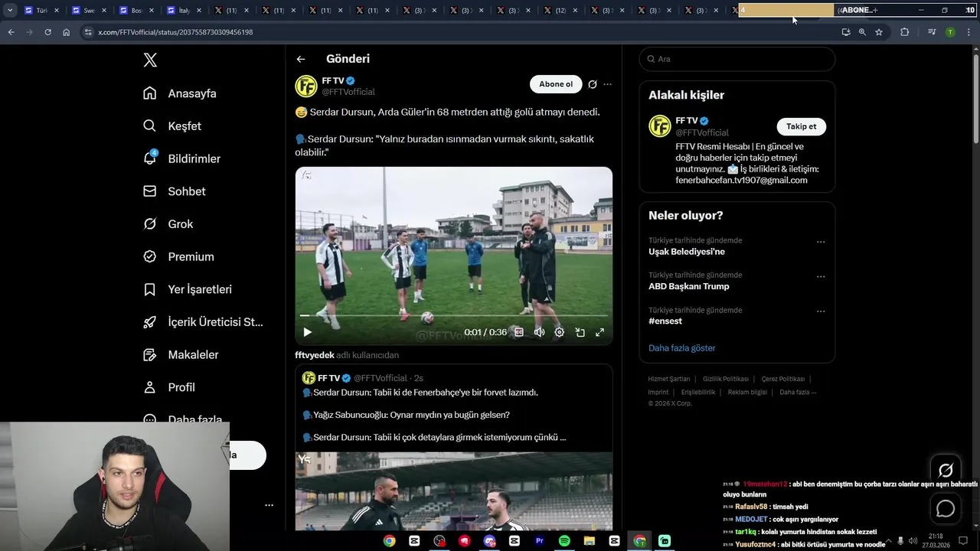Open Çerez Politikası footer link
This screenshot has width=980, height=551.
[x=783, y=379]
